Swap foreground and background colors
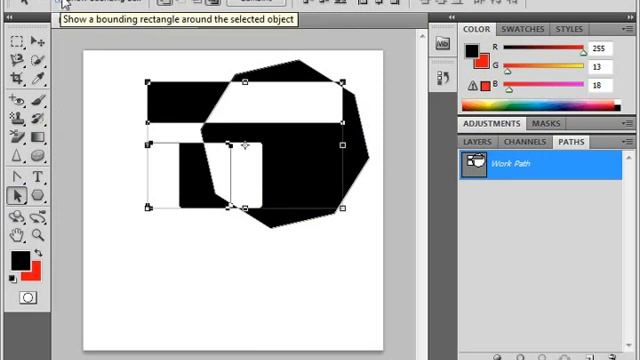Screen dimensions: 640x360 pyautogui.click(x=38, y=253)
